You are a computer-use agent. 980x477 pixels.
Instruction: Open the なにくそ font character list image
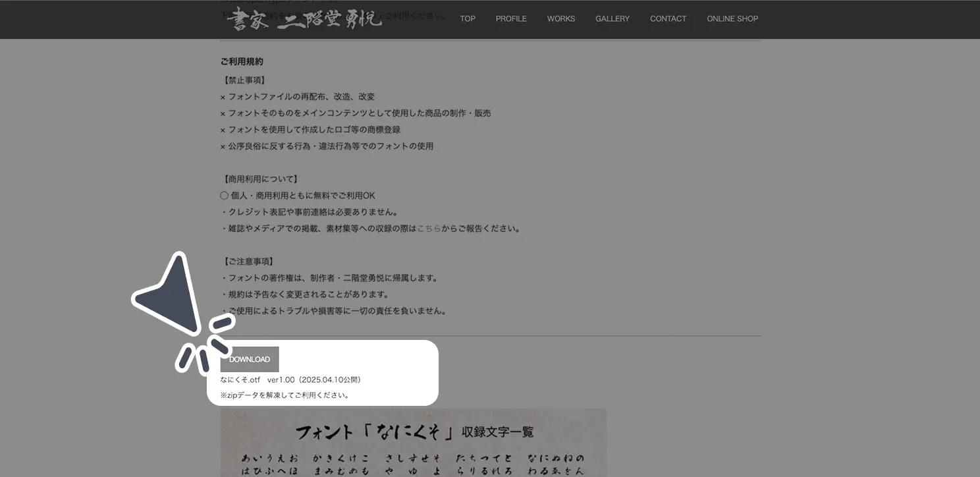tap(413, 443)
